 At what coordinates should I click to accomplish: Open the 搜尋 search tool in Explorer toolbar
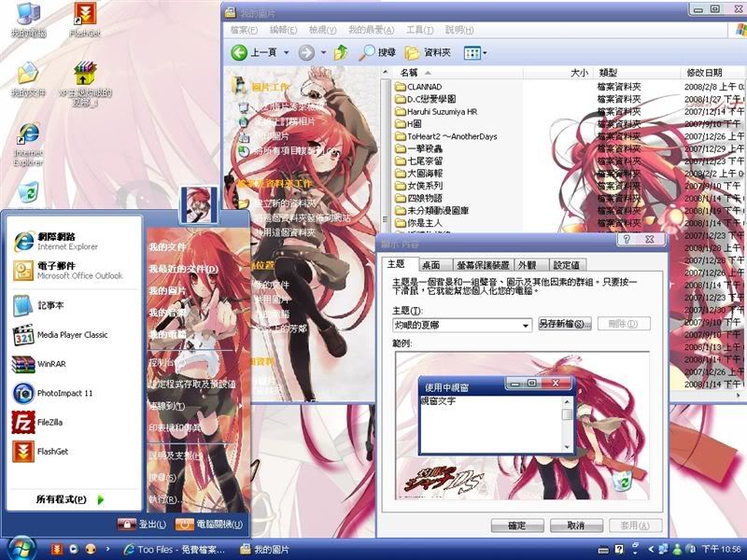[377, 52]
